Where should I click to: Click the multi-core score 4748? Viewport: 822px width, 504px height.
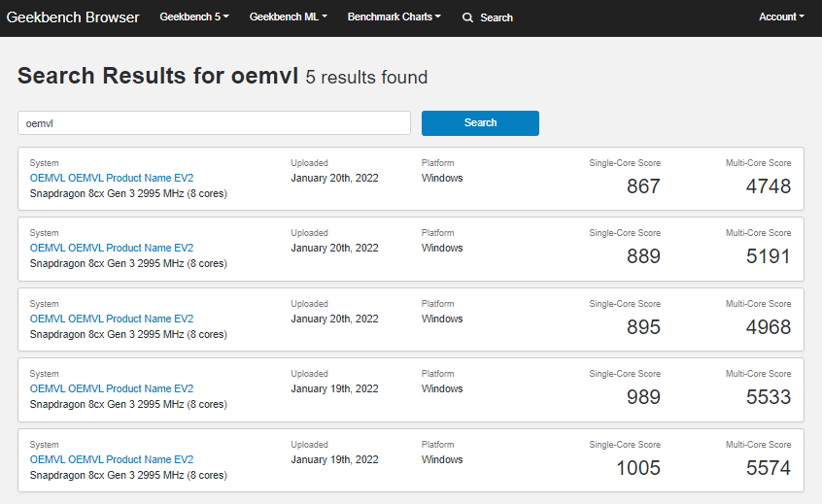click(x=768, y=186)
